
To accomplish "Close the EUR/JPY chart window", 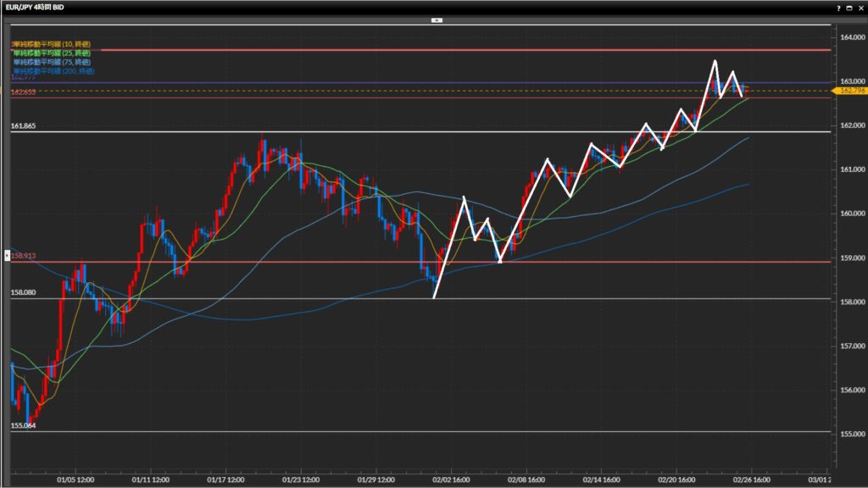I will tap(860, 7).
